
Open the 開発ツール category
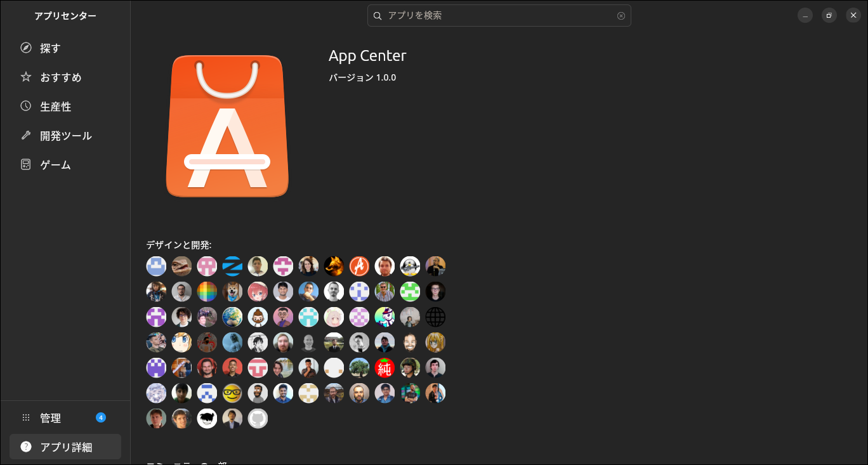(x=65, y=136)
